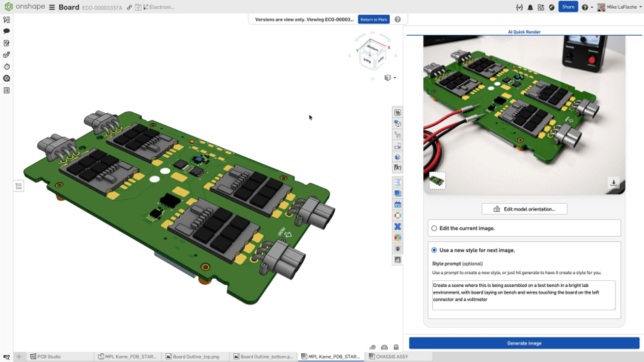Click the help question mark beside Return to Main
This screenshot has width=644, height=362.
click(x=397, y=19)
